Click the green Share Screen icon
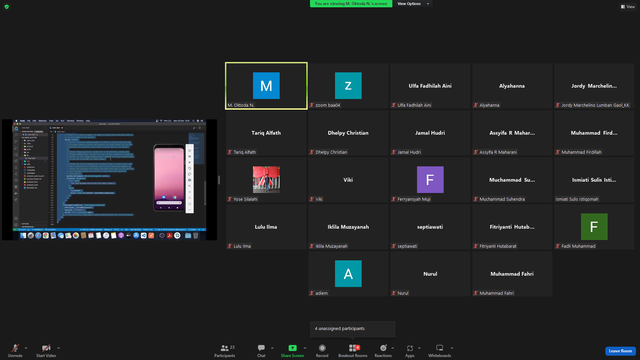The height and width of the screenshot is (360, 640). tap(292, 348)
